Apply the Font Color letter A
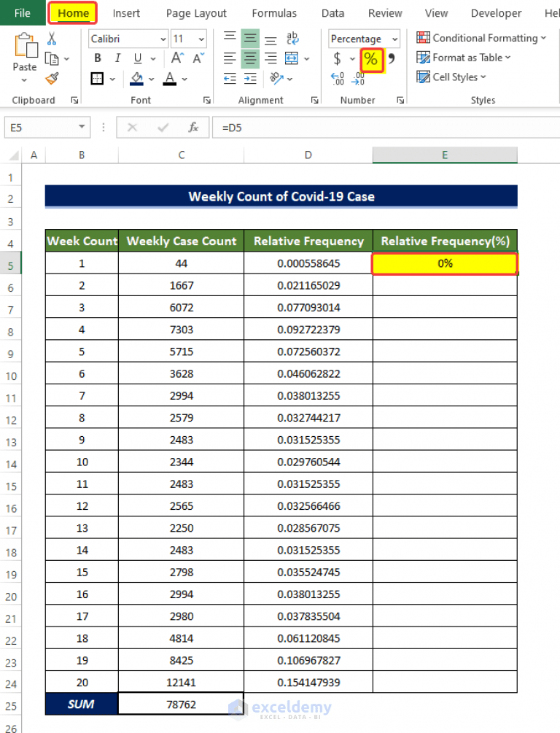The width and height of the screenshot is (560, 733). 170,79
